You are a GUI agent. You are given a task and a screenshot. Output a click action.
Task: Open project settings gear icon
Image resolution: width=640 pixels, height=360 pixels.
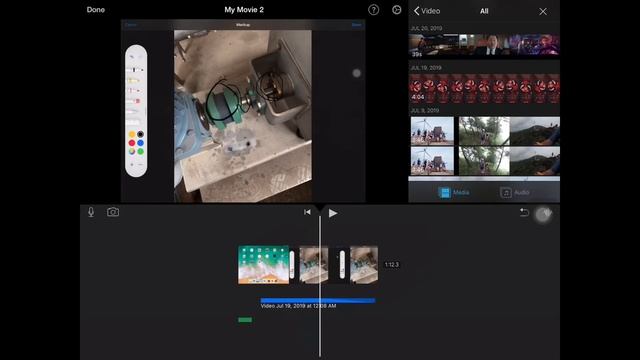pyautogui.click(x=396, y=10)
